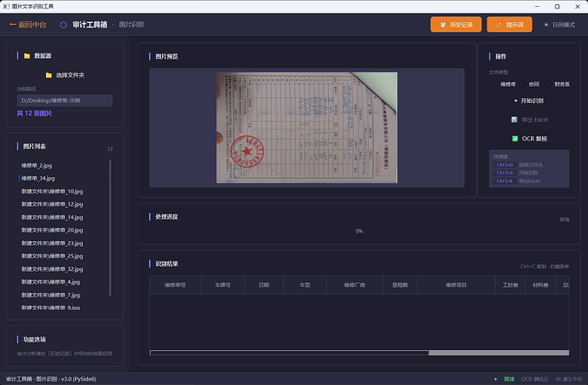Viewport: 588px width, 385px height.
Task: Click the play triangle icon beside 开始识别
Action: point(516,101)
